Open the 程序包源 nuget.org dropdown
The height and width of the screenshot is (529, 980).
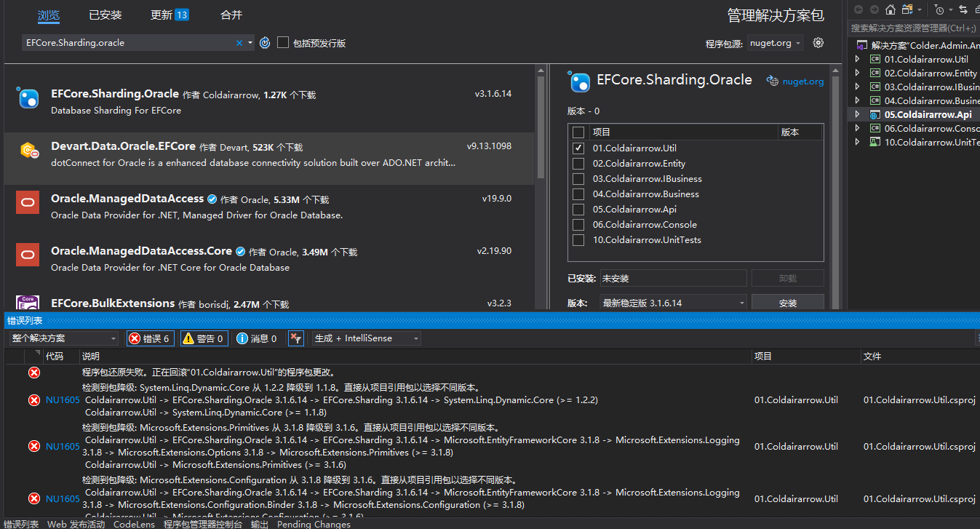775,42
